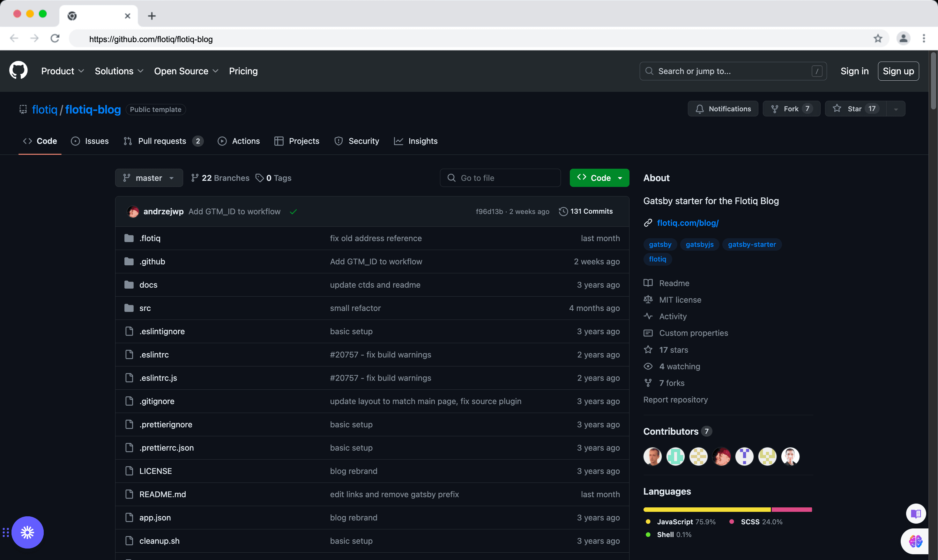This screenshot has width=938, height=560.
Task: Focus the Search or jump to field
Action: 733,71
